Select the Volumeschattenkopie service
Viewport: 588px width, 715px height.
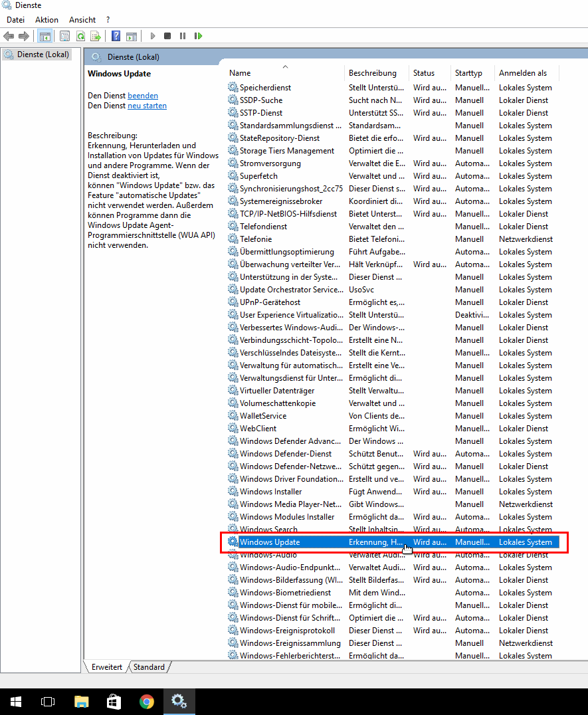393,403
